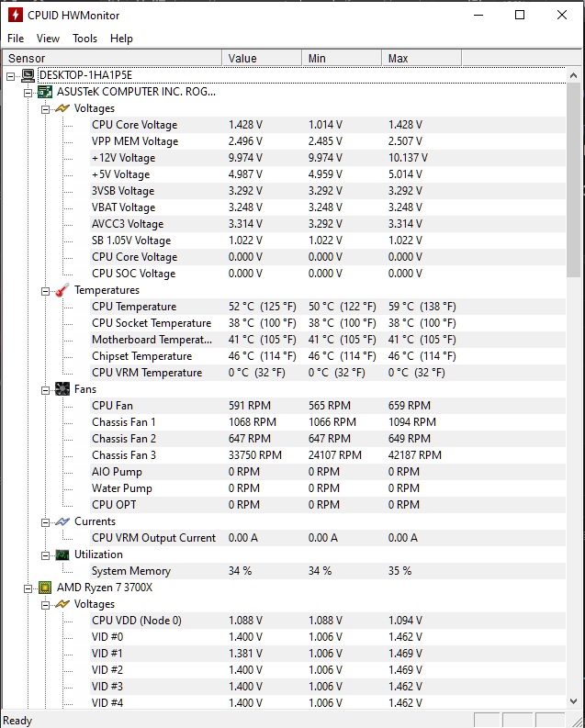Open the Tools menu

tap(84, 39)
